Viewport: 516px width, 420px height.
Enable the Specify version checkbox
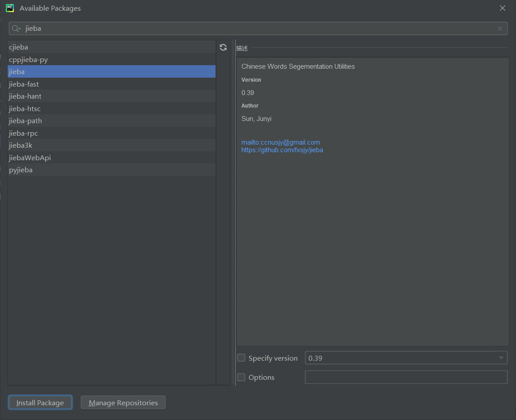[x=241, y=358]
